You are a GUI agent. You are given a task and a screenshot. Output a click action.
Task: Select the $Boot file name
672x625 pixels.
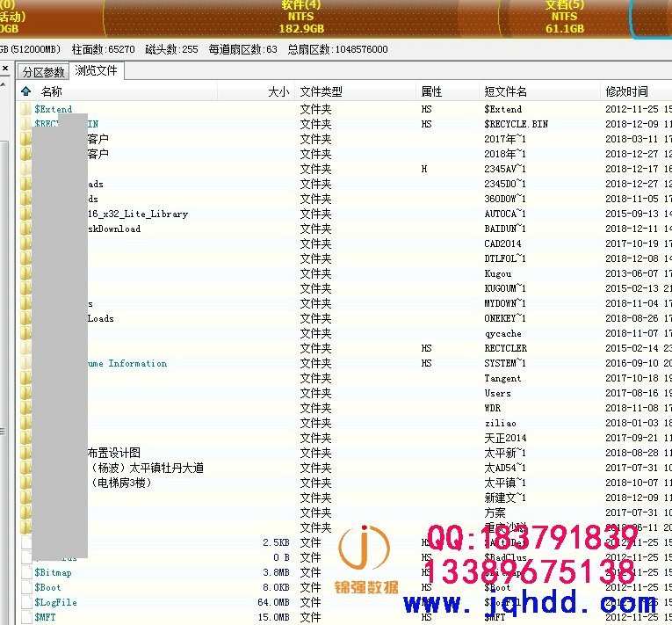coord(47,587)
